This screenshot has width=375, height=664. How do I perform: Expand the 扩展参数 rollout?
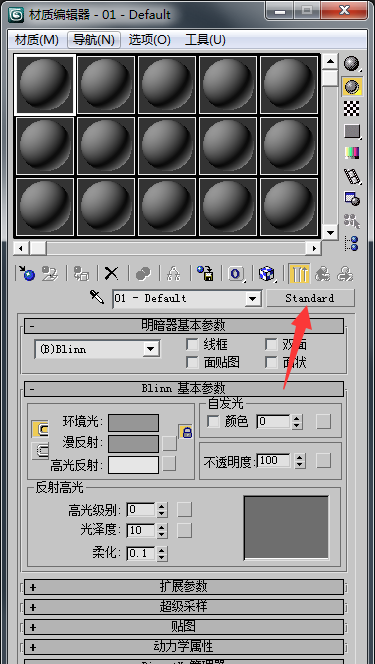click(184, 587)
